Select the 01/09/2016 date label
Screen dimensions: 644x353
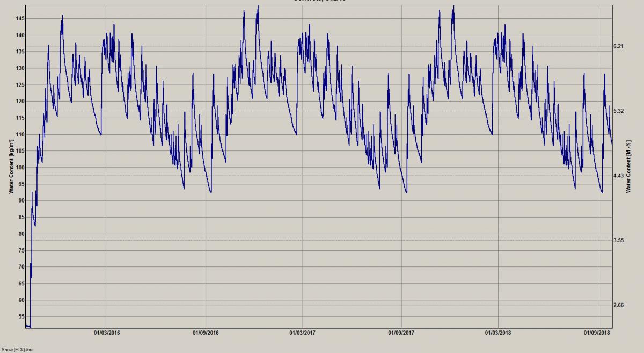coord(206,333)
